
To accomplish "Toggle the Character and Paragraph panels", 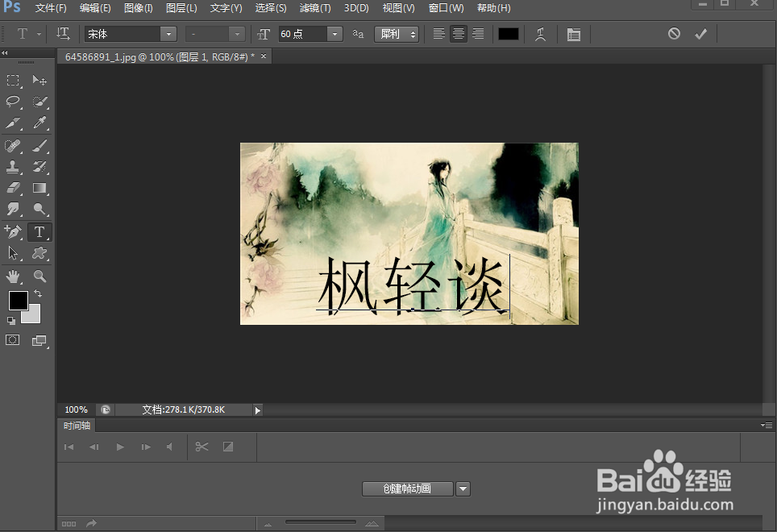I will (573, 34).
